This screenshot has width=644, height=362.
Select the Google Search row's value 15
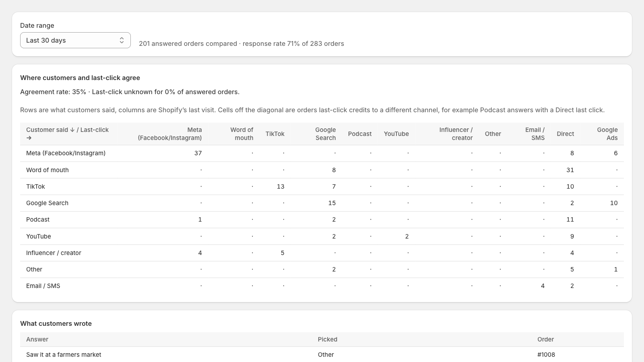tap(332, 203)
